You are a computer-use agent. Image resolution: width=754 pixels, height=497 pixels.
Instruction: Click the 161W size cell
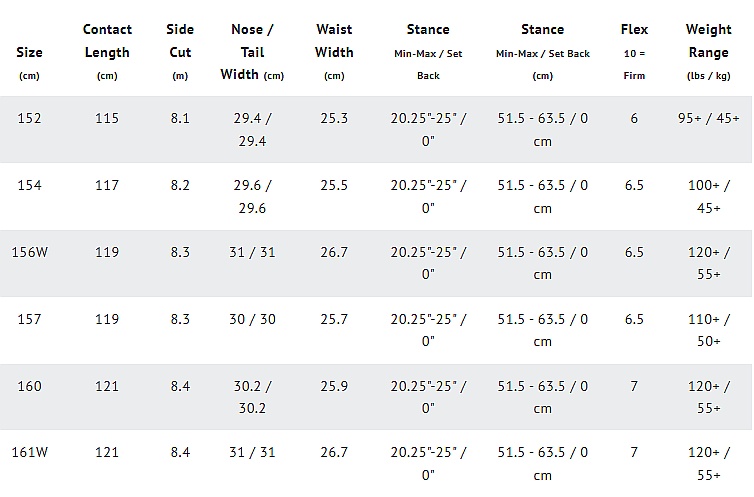[x=30, y=452]
